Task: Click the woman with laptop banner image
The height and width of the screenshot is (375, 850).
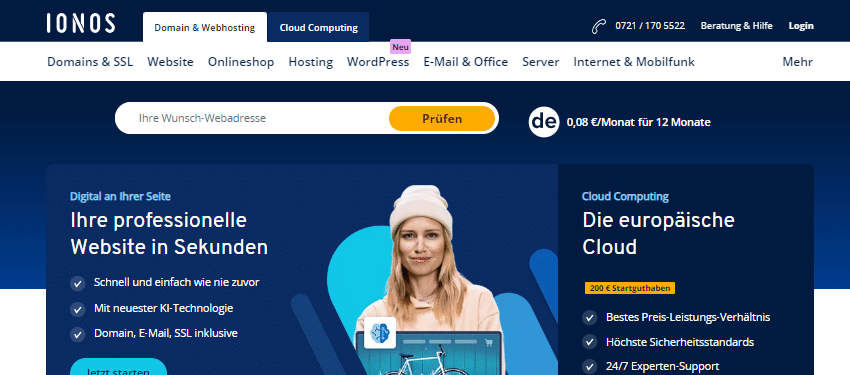Action: click(428, 279)
